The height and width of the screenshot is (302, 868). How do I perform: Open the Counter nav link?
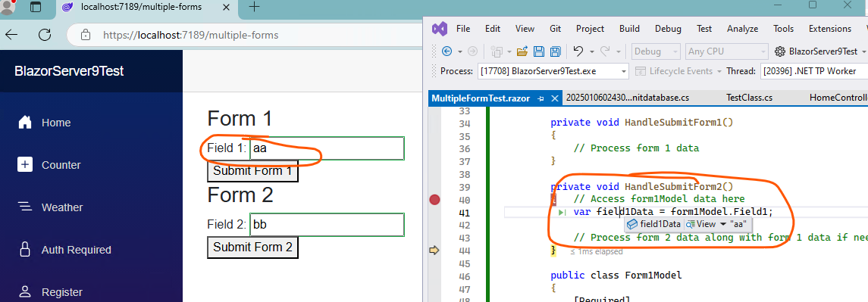61,165
